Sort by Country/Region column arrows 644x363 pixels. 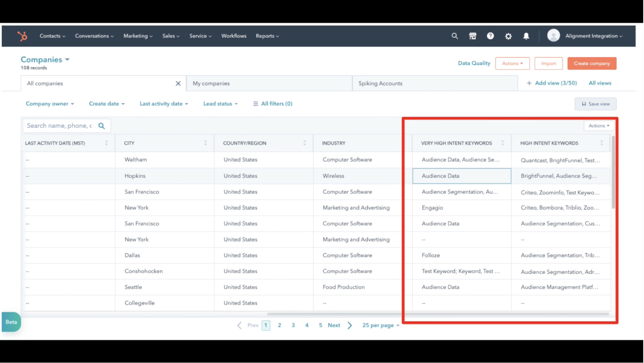click(x=305, y=143)
